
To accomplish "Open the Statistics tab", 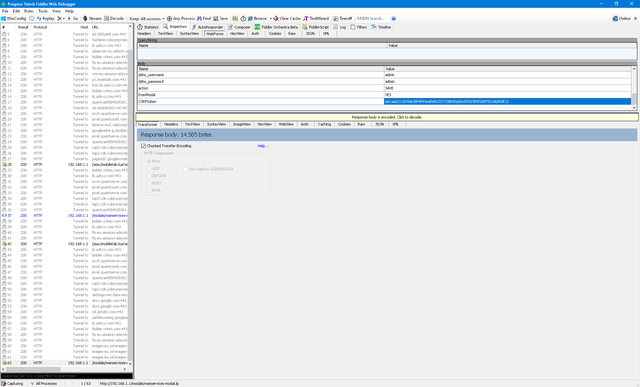I will point(148,27).
